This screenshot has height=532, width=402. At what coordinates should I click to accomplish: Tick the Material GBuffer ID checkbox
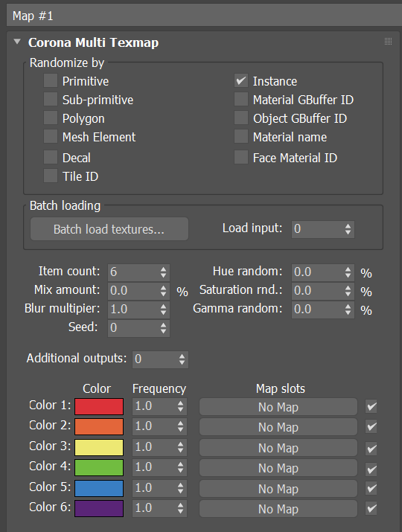[241, 100]
